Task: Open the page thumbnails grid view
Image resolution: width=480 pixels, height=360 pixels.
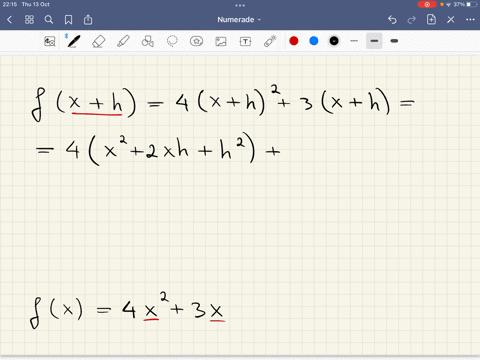Action: click(x=29, y=20)
